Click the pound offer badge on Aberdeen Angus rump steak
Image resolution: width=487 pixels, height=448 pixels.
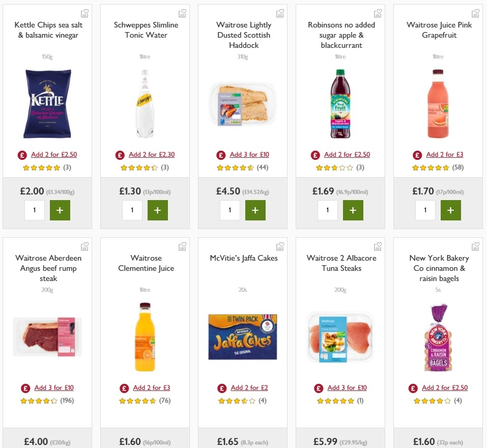[x=25, y=387]
